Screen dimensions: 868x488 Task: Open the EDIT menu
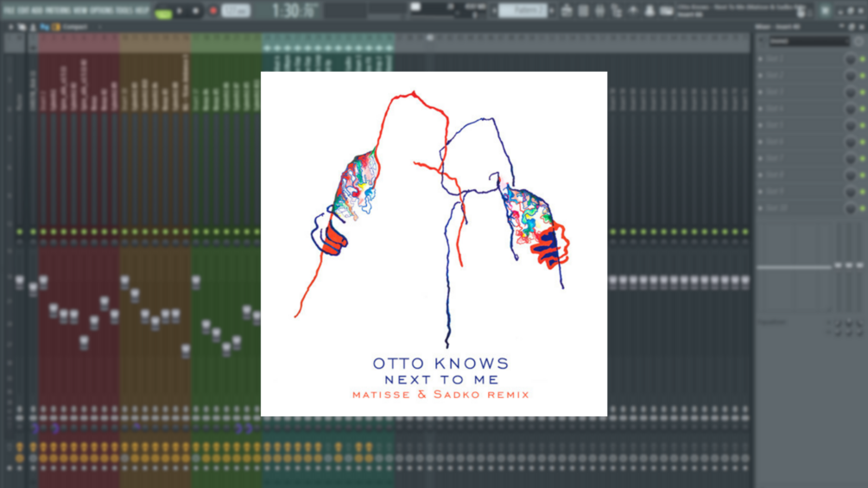coord(22,10)
